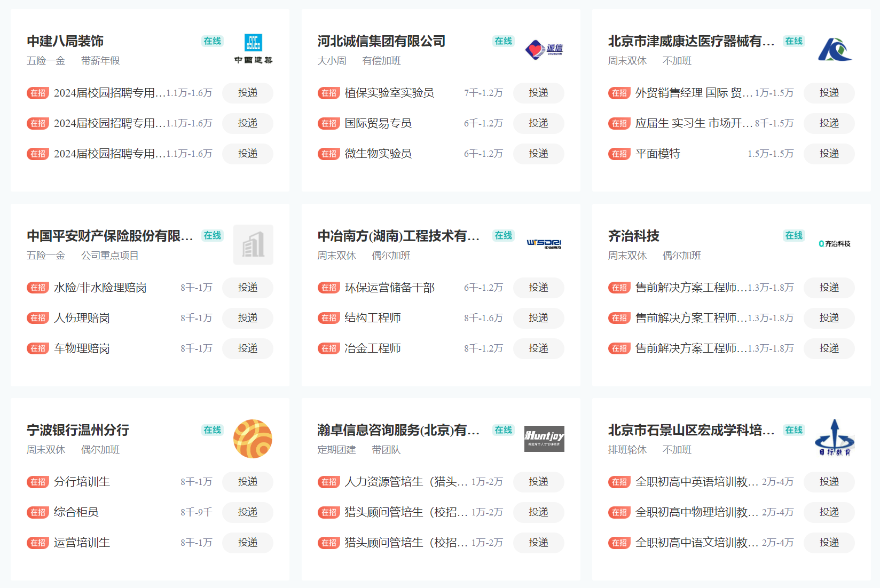880x588 pixels.
Task: Apply via 投递 for 水险/非水险理赔岗
Action: (x=248, y=288)
